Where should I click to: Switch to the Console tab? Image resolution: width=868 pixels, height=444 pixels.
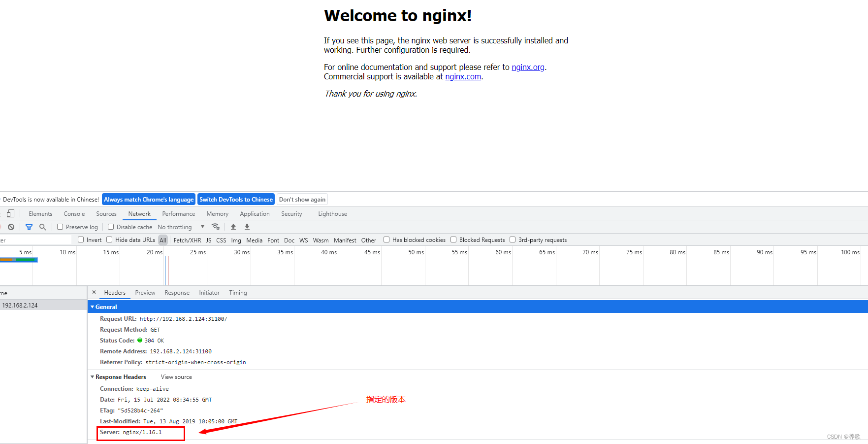pos(74,213)
